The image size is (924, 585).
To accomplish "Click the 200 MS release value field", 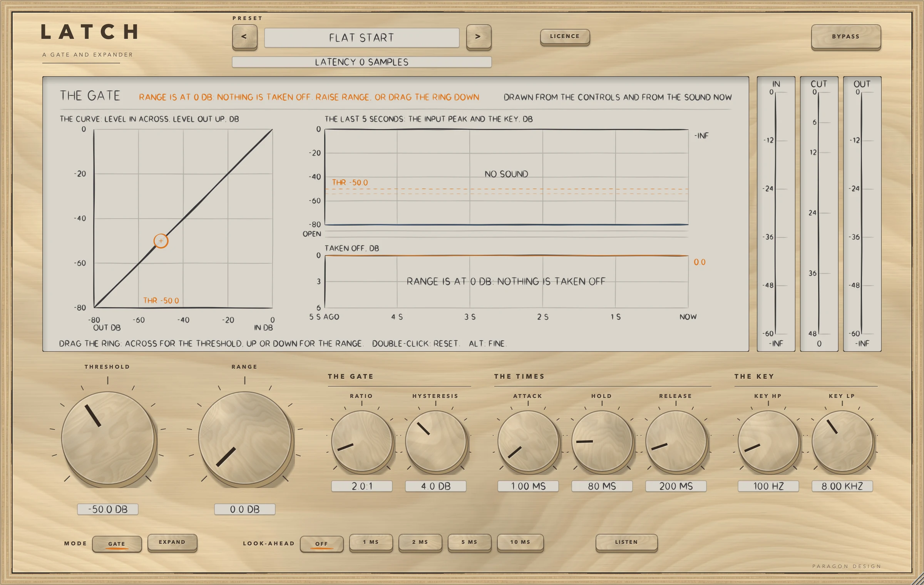I will click(676, 486).
